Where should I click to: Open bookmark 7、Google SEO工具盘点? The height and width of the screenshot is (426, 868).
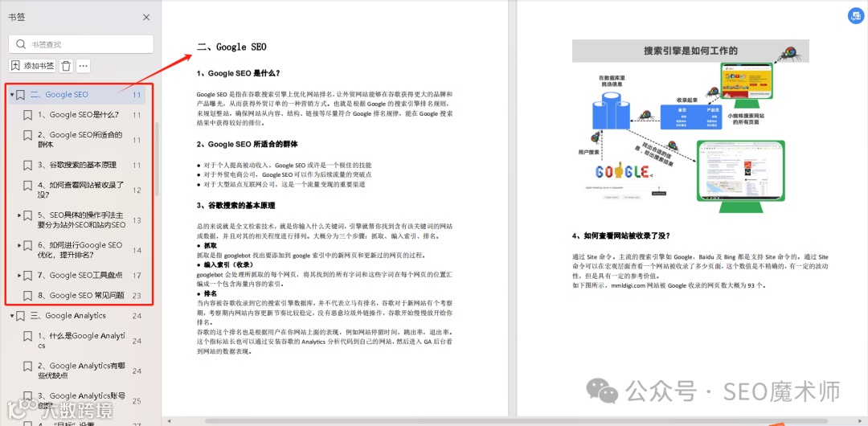tap(80, 276)
